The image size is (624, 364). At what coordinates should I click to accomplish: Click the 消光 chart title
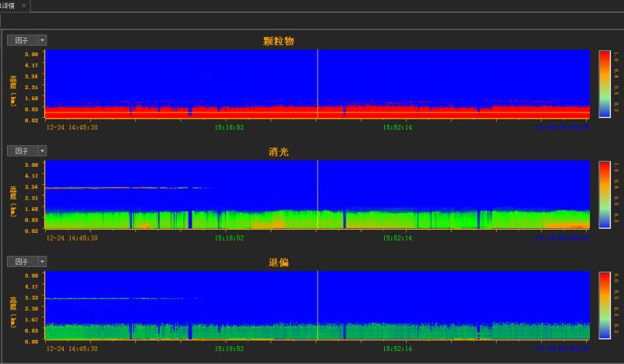coord(279,151)
